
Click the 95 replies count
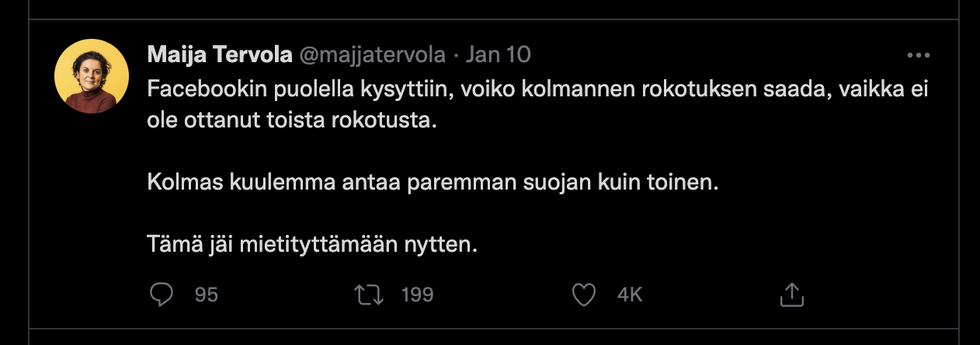(x=207, y=295)
